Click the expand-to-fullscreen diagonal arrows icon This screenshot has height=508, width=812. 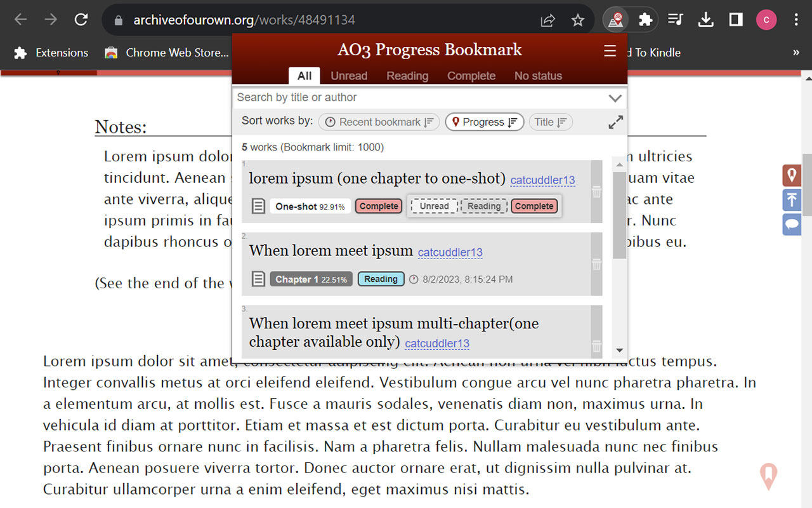(615, 122)
